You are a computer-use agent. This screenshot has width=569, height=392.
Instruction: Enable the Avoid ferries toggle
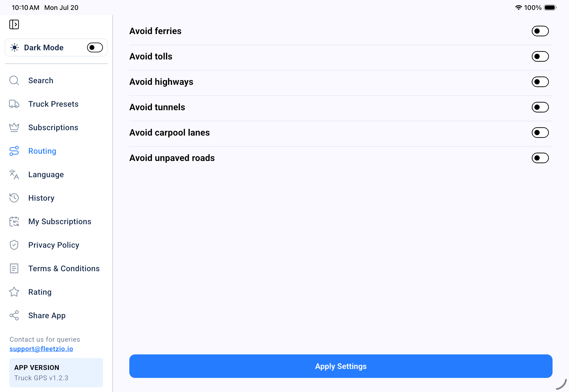(x=540, y=31)
